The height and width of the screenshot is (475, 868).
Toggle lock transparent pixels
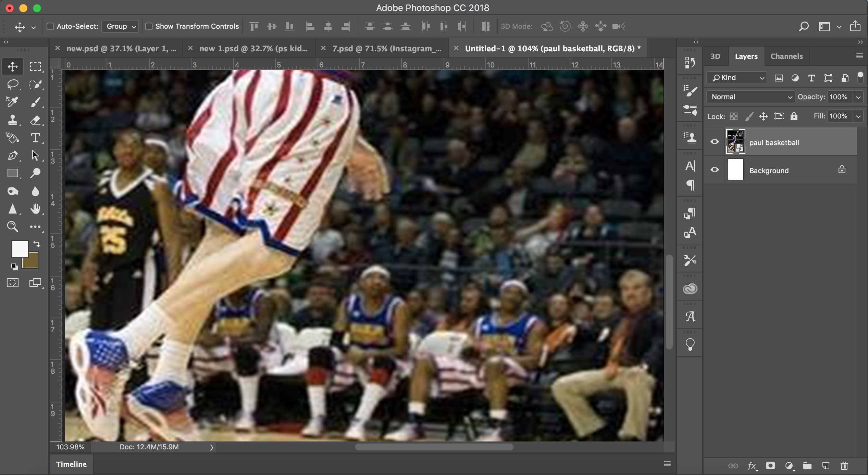pos(733,116)
